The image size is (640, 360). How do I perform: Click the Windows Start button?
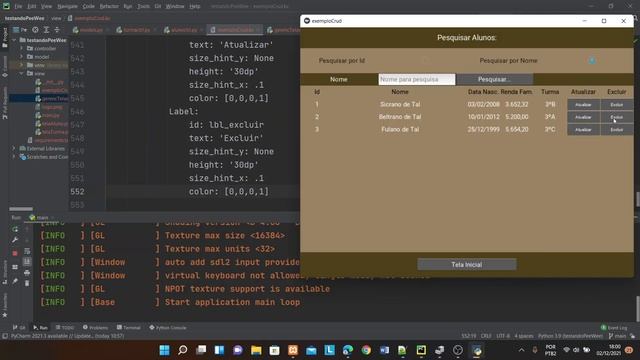click(x=164, y=350)
